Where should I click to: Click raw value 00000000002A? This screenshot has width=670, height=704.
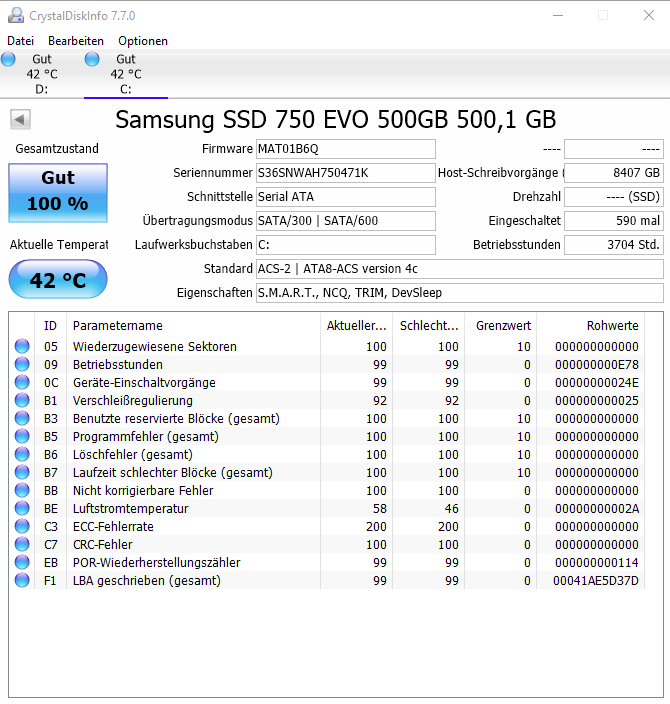pyautogui.click(x=596, y=509)
